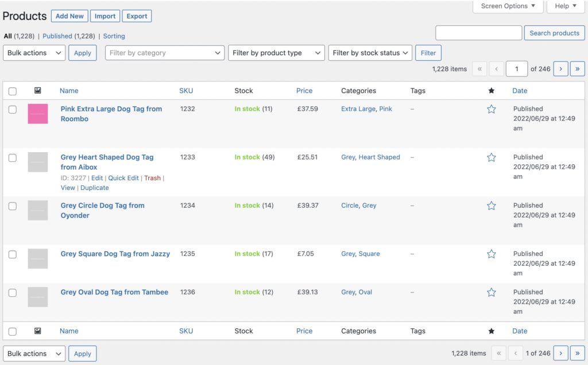Open the Bulk actions dropdown
Screen dimensions: 588x365
click(x=33, y=52)
